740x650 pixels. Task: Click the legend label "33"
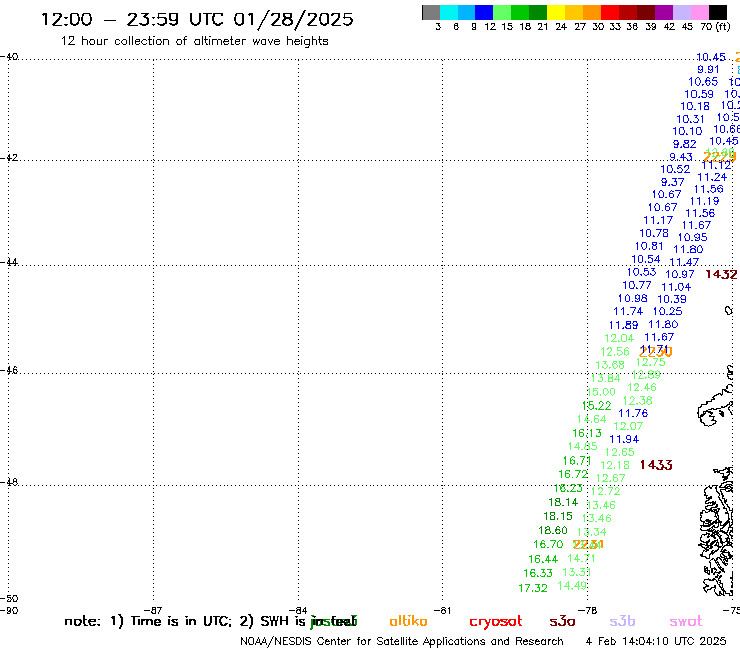[x=614, y=27]
